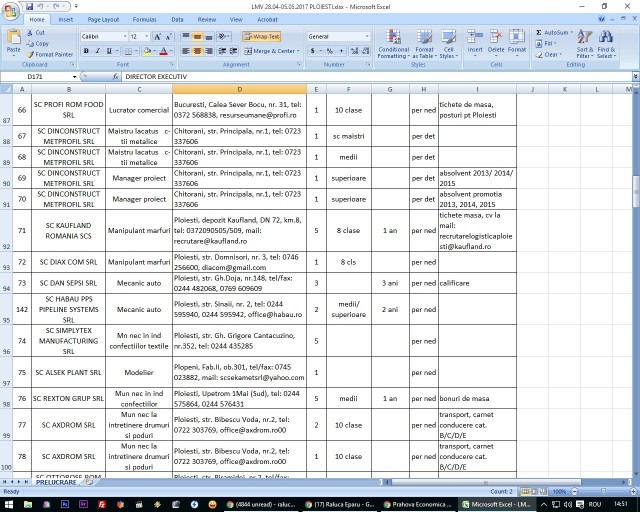The width and height of the screenshot is (640, 512).
Task: Click the horizontal scrollbar
Action: click(486, 482)
